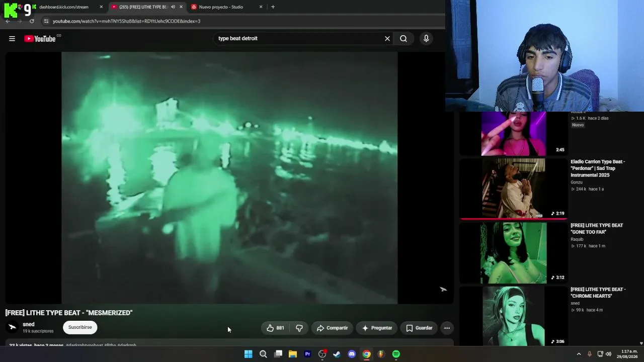Launch Premiere Pro from the taskbar
Viewport: 644px width, 362px height.
[x=307, y=354]
